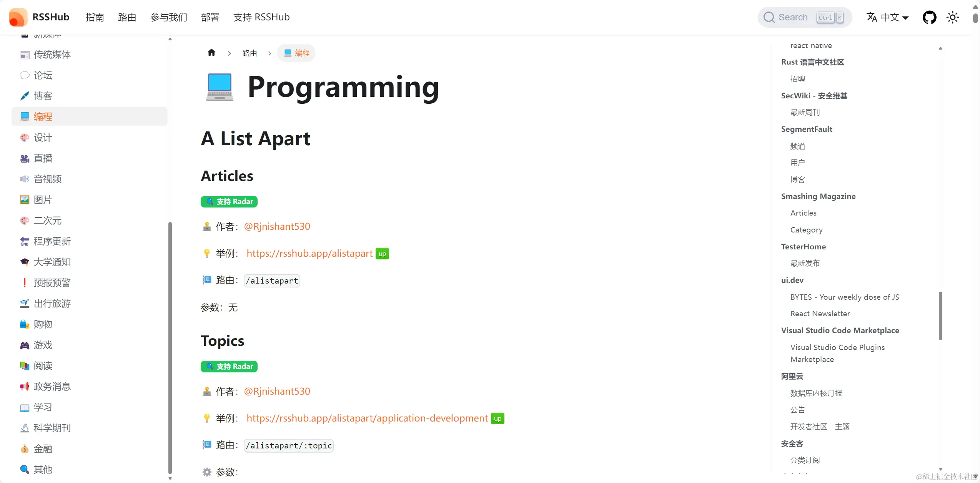Open the 中文 language dropdown

tap(888, 17)
